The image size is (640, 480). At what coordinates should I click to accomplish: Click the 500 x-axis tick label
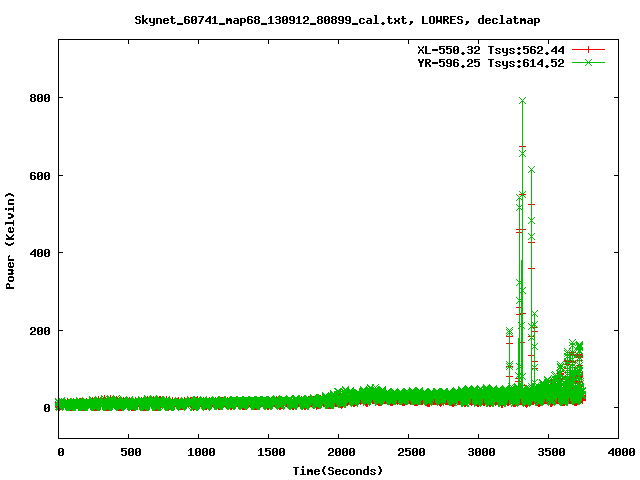coord(131,452)
